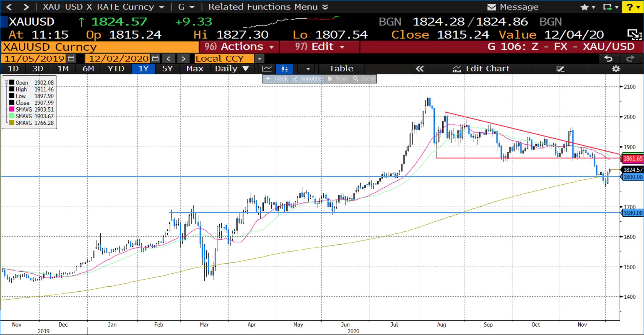
Task: Select the Max range tab
Action: 195,69
